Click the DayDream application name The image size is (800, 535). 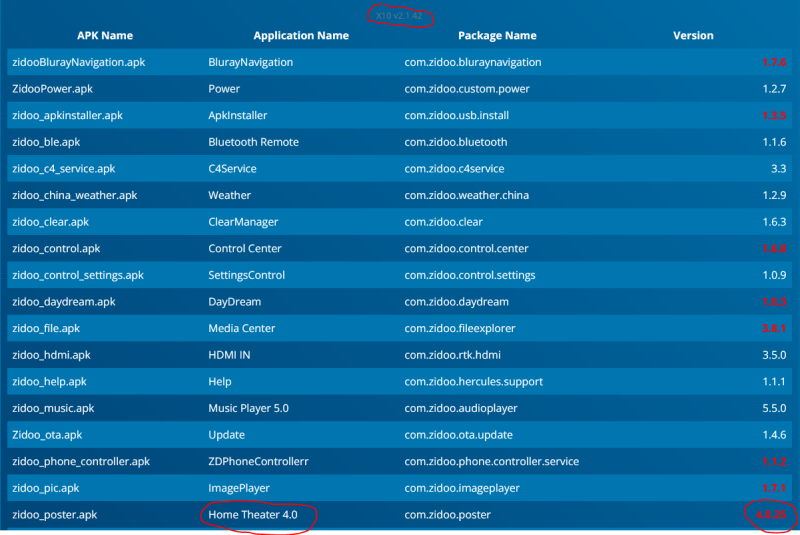point(234,302)
